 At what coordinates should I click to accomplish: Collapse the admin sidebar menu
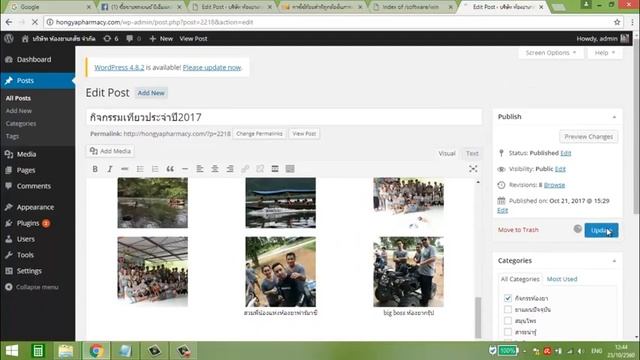point(32,287)
